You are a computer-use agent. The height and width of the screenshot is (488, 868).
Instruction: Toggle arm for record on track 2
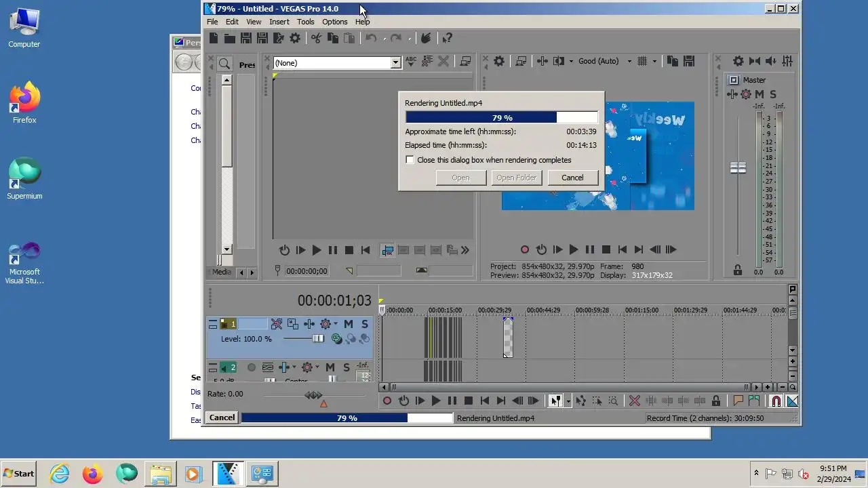tap(252, 367)
